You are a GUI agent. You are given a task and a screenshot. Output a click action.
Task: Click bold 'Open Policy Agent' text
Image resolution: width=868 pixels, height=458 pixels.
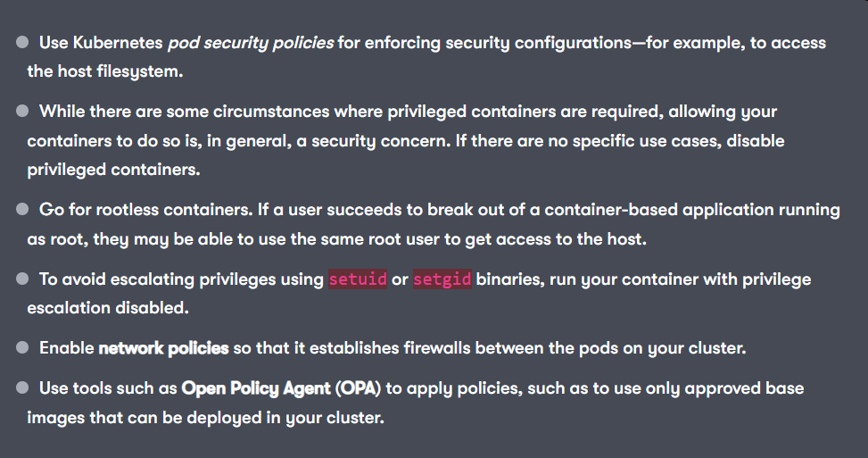pos(256,388)
